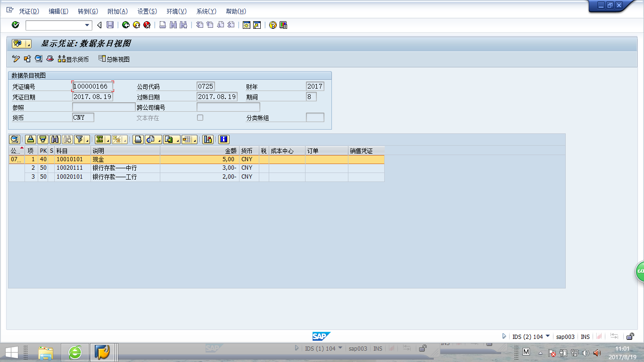This screenshot has height=362, width=644.
Task: Click the grid Details magnifier icon
Action: [x=14, y=139]
